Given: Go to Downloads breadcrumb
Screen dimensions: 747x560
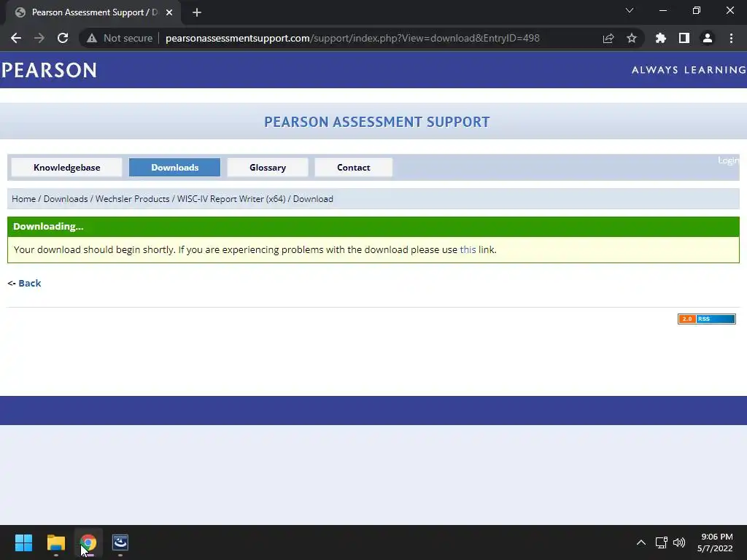Looking at the screenshot, I should pos(66,199).
